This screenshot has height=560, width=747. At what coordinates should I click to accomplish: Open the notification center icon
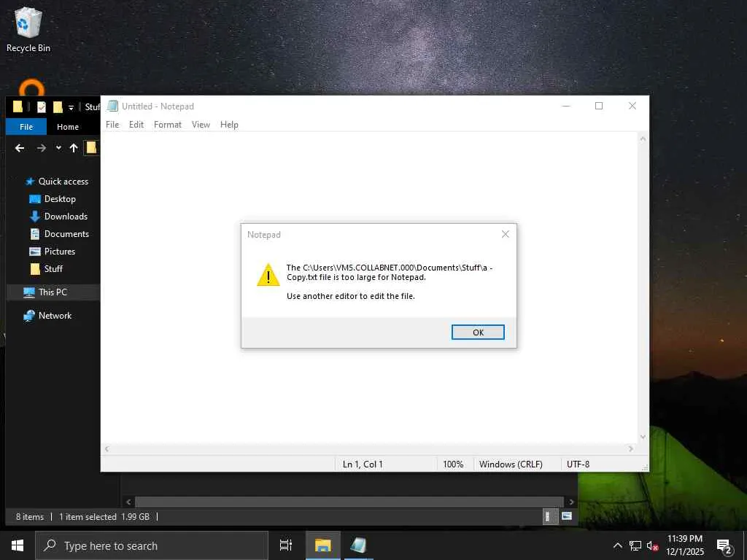(x=724, y=546)
